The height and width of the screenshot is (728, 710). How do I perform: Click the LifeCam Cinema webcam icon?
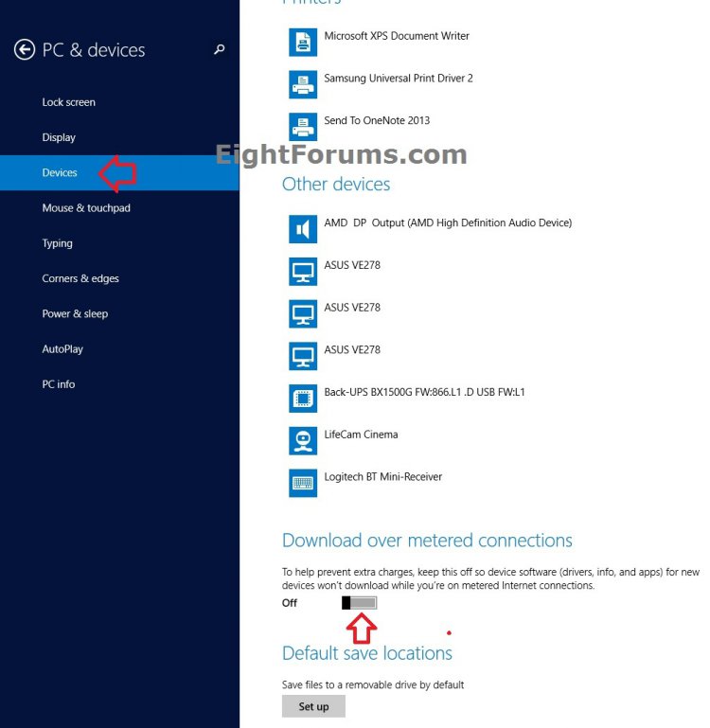click(303, 440)
